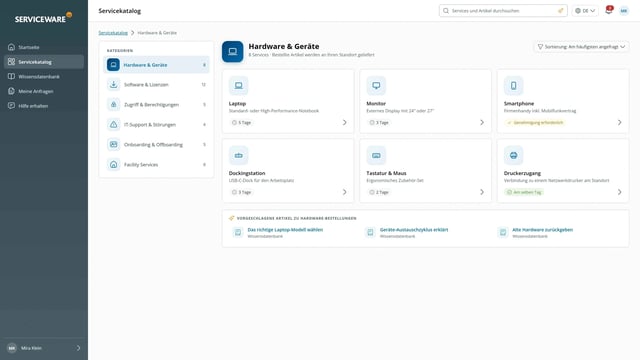Click the Servicekatalog grid icon in sidebar
The width and height of the screenshot is (640, 360).
(x=11, y=62)
